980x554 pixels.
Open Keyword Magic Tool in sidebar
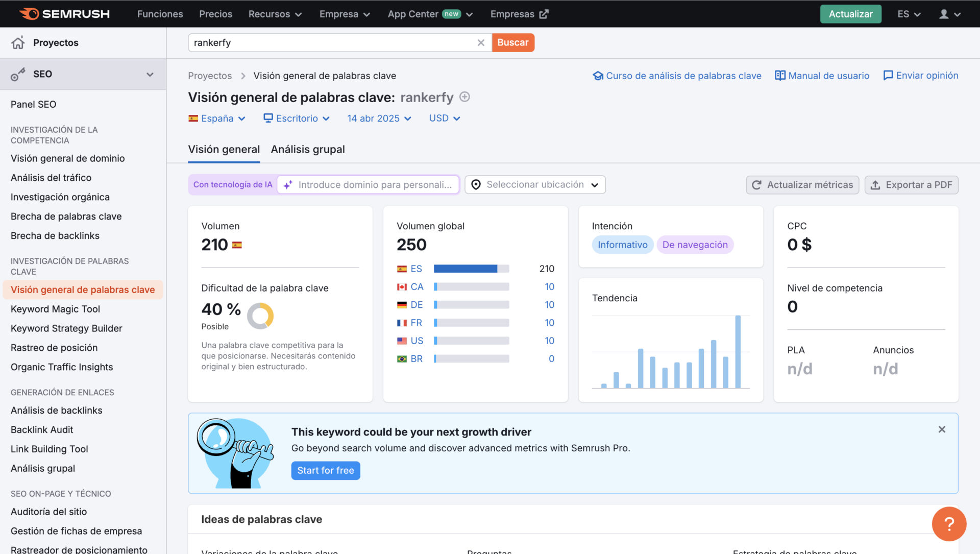tap(55, 309)
